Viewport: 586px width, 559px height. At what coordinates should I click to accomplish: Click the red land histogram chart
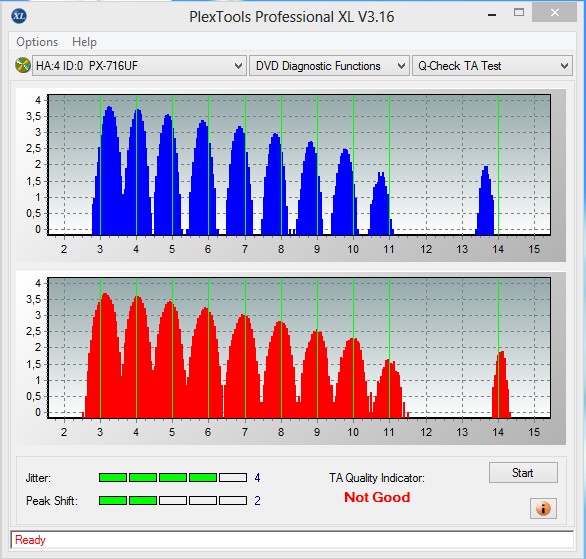299,348
